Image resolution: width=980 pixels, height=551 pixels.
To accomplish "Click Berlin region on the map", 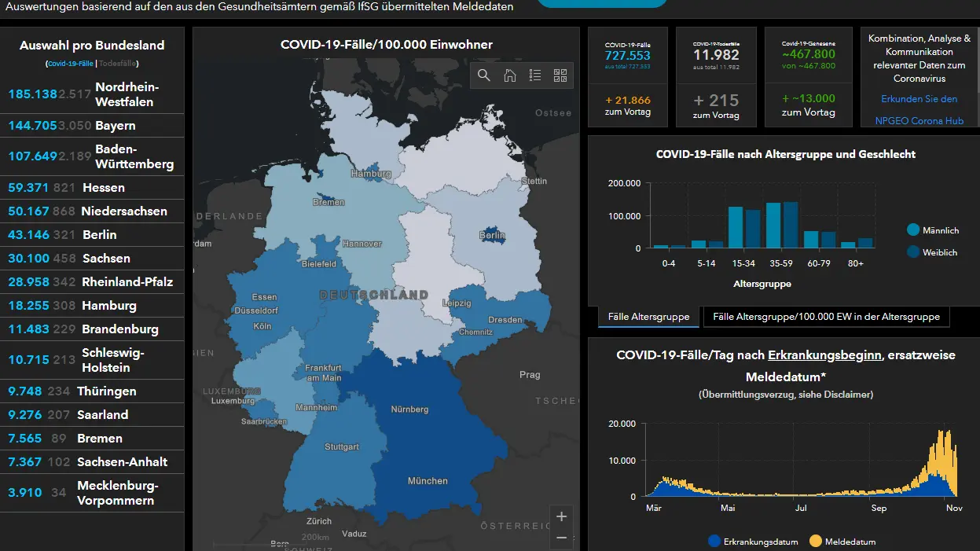I will (x=493, y=234).
